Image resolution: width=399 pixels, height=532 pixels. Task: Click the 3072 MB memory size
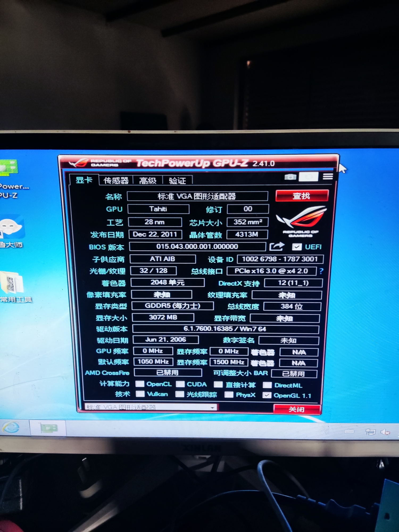tap(163, 317)
